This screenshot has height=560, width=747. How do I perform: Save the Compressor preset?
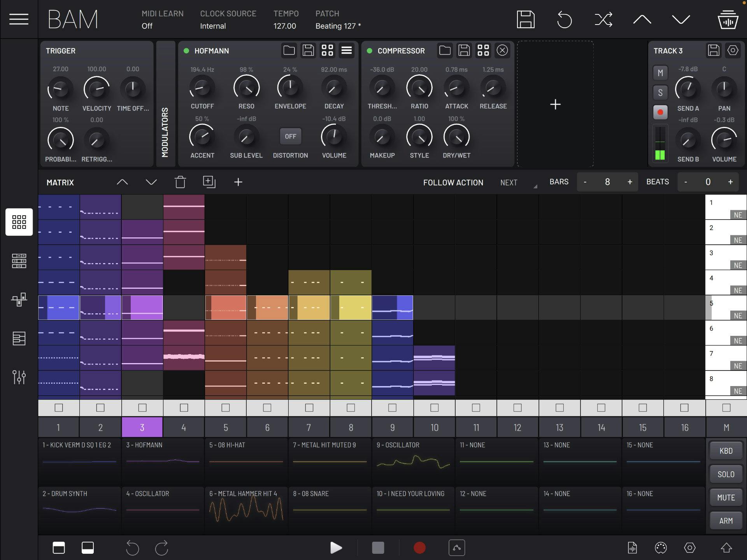pos(464,51)
